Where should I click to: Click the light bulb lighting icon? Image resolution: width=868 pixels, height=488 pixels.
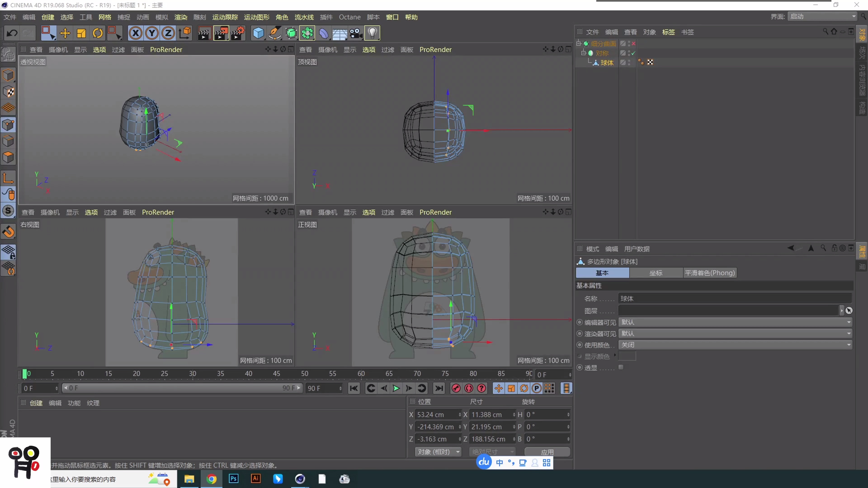372,33
